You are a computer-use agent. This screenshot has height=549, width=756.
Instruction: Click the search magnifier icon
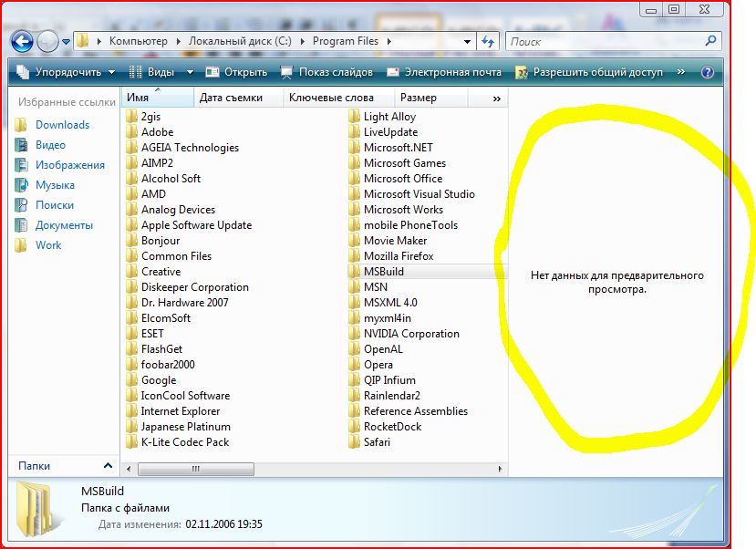pos(709,41)
